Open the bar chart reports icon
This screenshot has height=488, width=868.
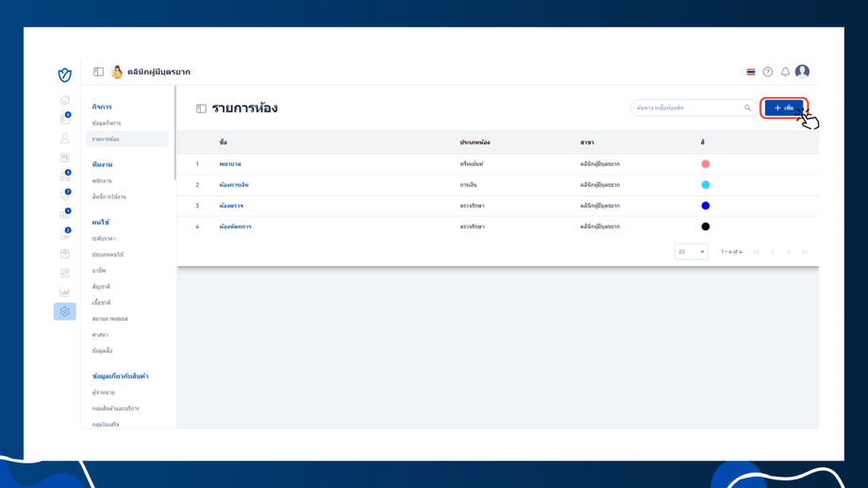[65, 292]
